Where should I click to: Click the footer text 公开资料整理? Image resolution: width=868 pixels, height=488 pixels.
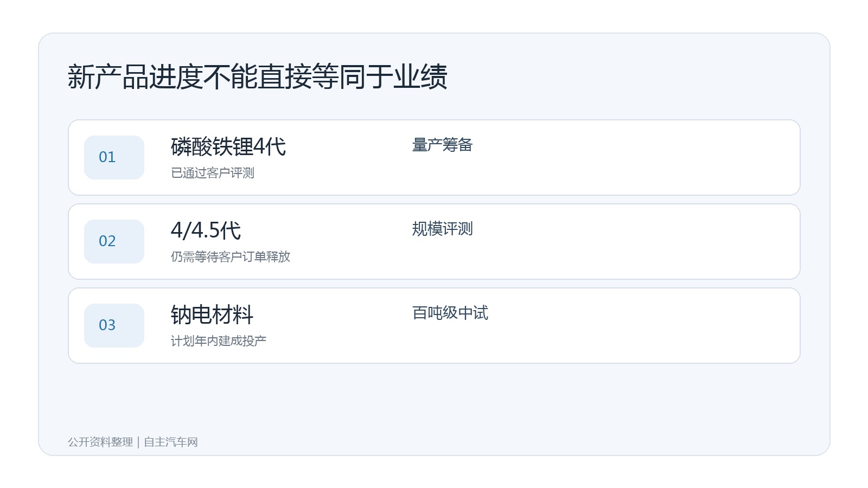pos(100,442)
